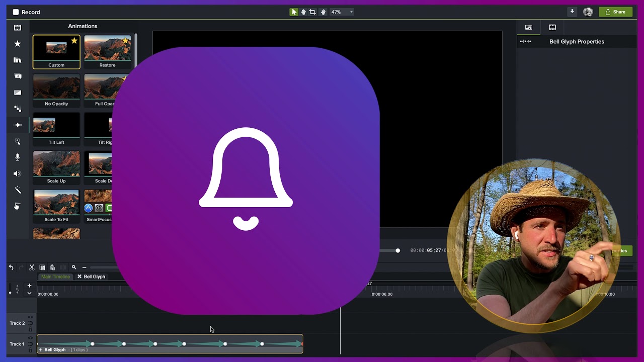Open the Annotations callout tab in sidebar
This screenshot has width=644, height=362.
[18, 76]
